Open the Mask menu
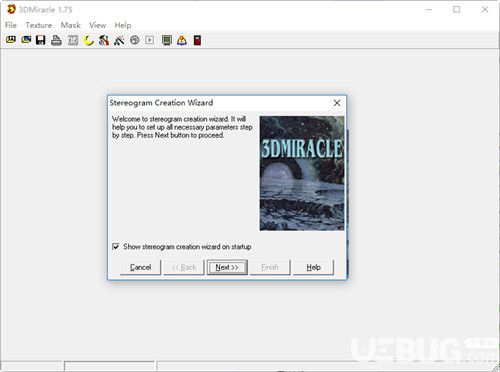This screenshot has height=372, width=500. (70, 25)
